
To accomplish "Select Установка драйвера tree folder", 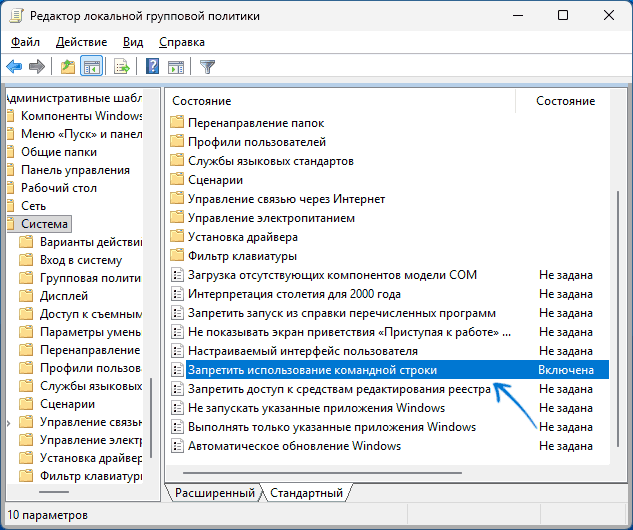I will click(x=90, y=458).
